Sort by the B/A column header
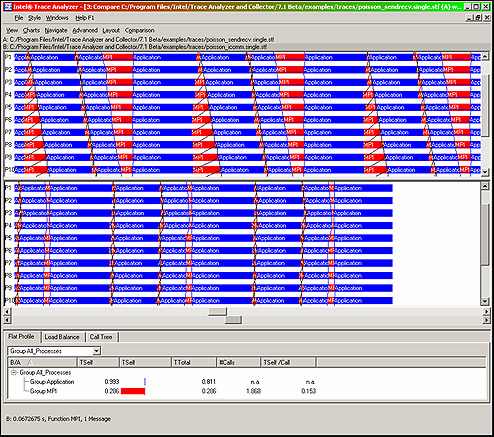The image size is (494, 437). coord(42,362)
